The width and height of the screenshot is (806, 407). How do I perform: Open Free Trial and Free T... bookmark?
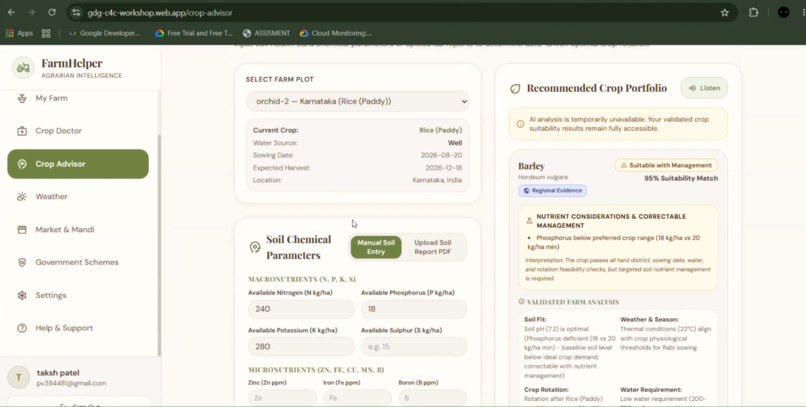[194, 33]
